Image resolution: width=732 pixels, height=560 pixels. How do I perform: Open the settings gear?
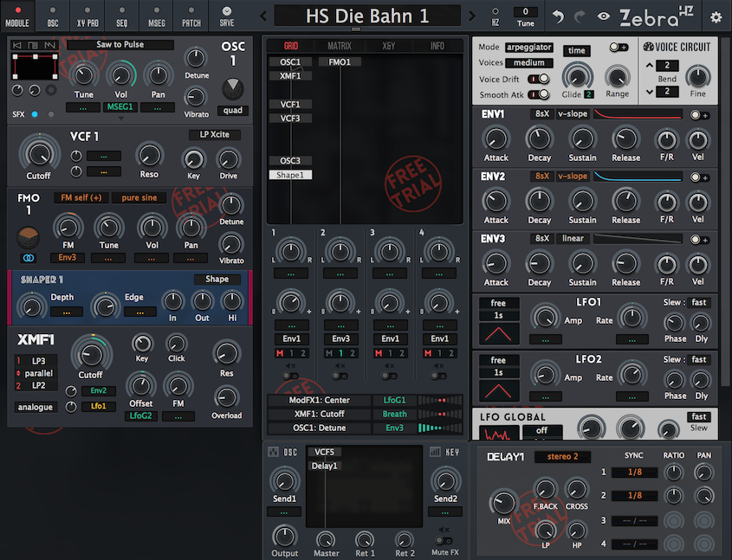point(716,17)
